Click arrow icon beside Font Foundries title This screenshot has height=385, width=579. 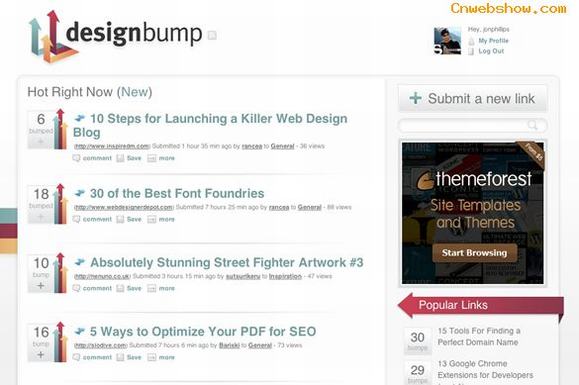(x=79, y=193)
